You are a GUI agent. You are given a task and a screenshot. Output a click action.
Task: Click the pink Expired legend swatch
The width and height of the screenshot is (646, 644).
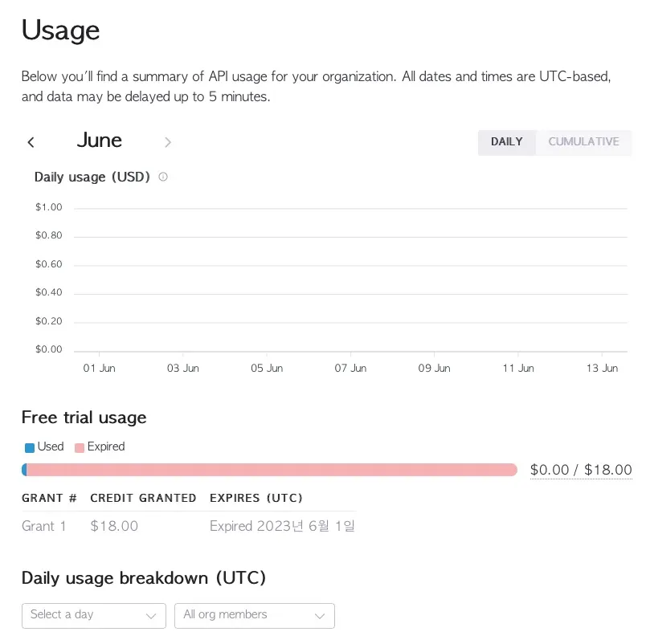pos(79,447)
